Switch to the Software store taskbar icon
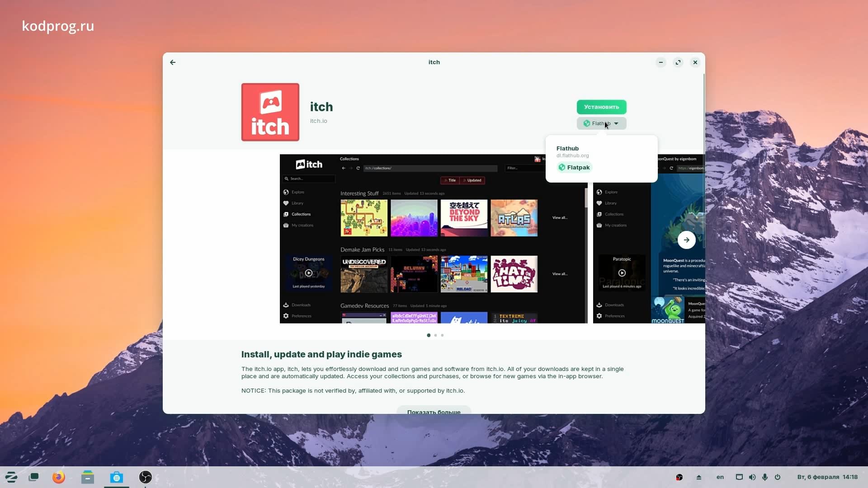This screenshot has height=488, width=868. pyautogui.click(x=117, y=477)
